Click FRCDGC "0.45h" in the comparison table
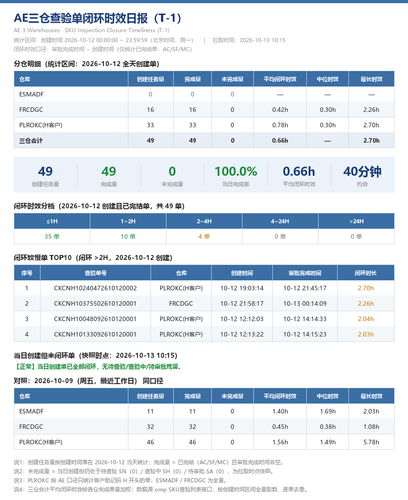The width and height of the screenshot is (408, 500). click(280, 427)
